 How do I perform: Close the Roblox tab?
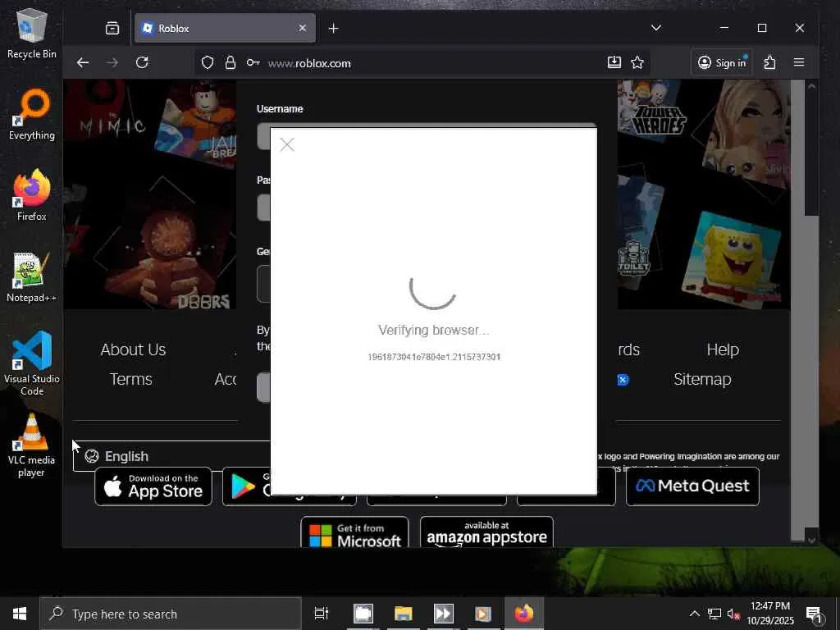(x=303, y=28)
